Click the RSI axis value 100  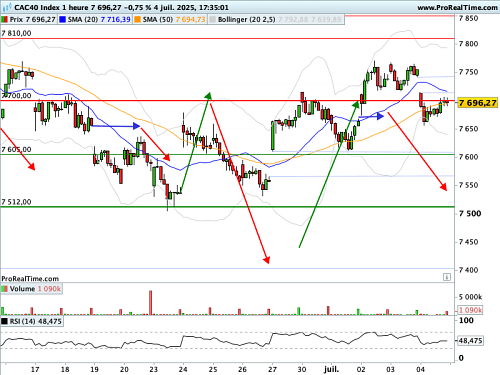coord(466,320)
